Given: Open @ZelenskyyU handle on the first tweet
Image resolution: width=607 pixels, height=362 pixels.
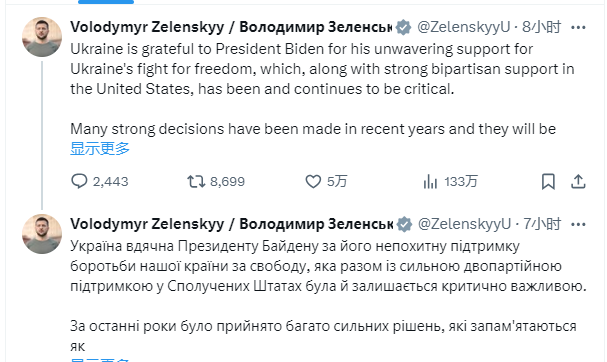Looking at the screenshot, I should click(x=464, y=27).
